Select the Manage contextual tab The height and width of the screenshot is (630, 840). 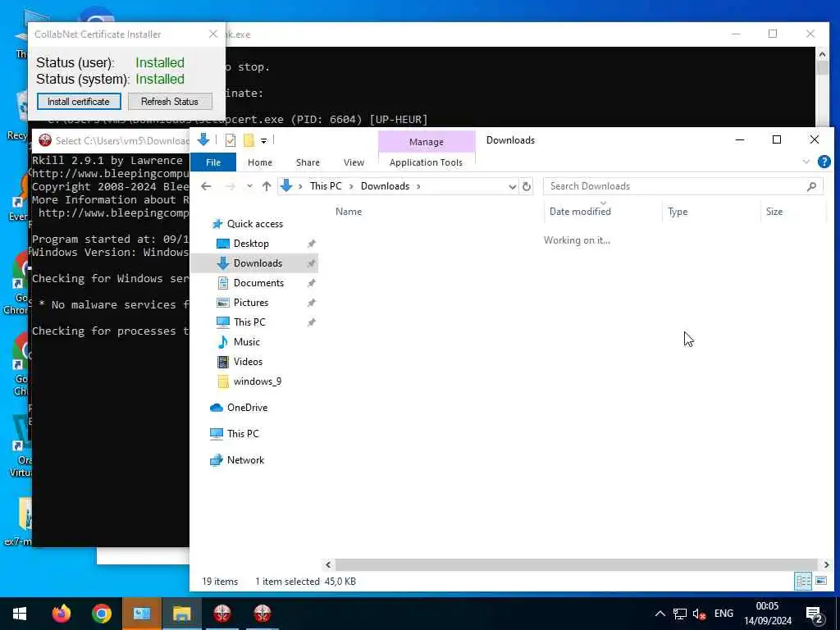tap(427, 142)
